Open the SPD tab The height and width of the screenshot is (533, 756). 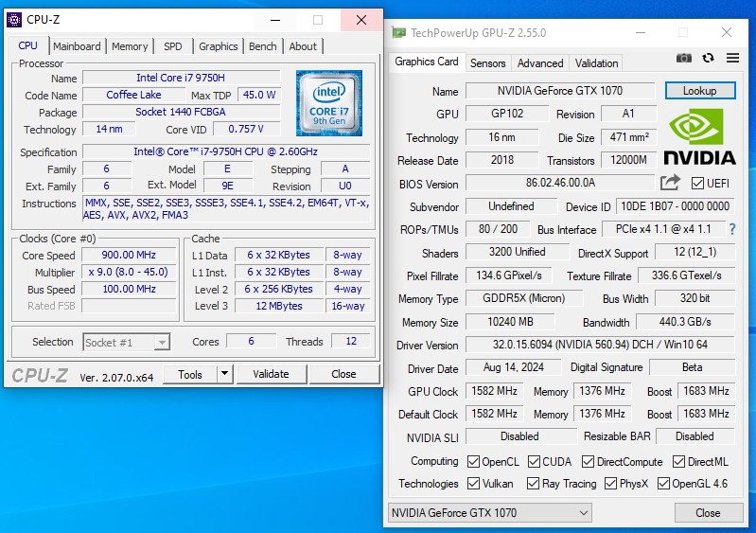click(x=172, y=46)
